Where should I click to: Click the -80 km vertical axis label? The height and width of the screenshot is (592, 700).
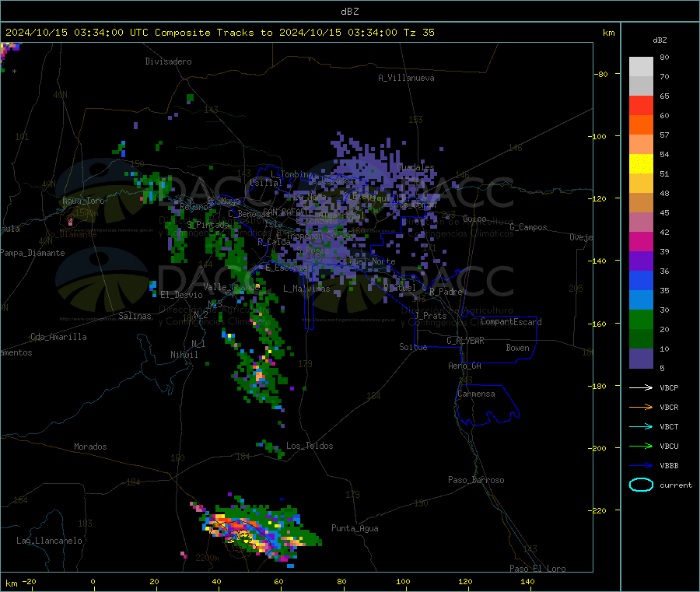pos(600,74)
